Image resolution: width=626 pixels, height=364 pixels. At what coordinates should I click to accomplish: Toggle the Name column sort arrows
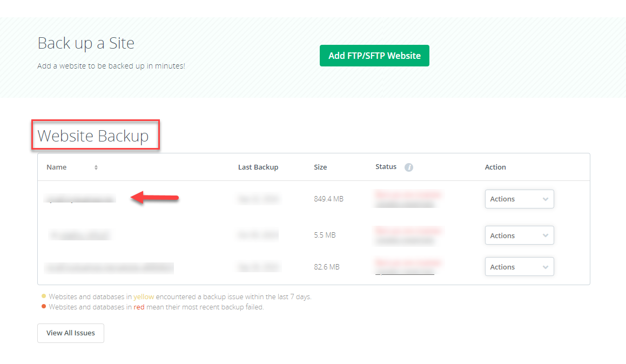click(96, 167)
